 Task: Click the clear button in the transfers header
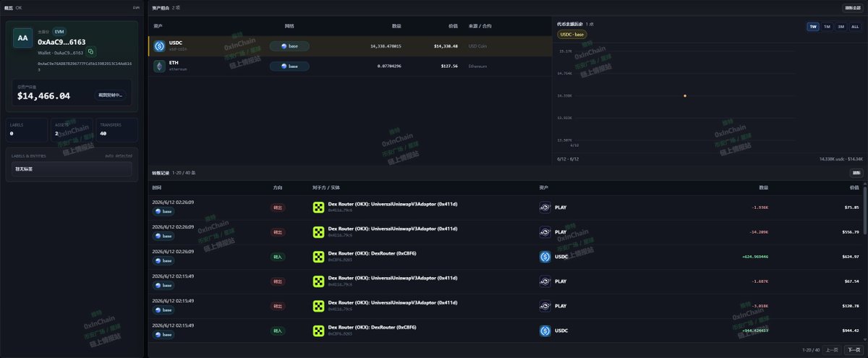(856, 173)
